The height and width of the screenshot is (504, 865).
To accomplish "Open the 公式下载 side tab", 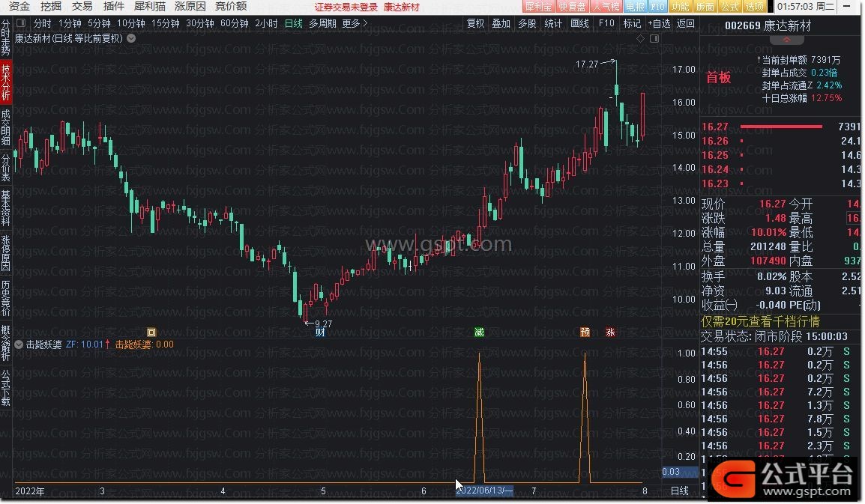I will pos(5,388).
